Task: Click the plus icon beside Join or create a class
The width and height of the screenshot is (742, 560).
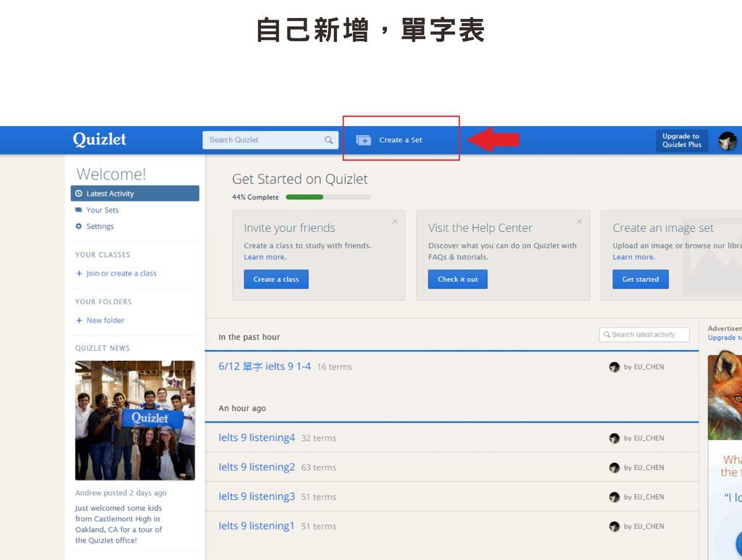Action: 79,273
